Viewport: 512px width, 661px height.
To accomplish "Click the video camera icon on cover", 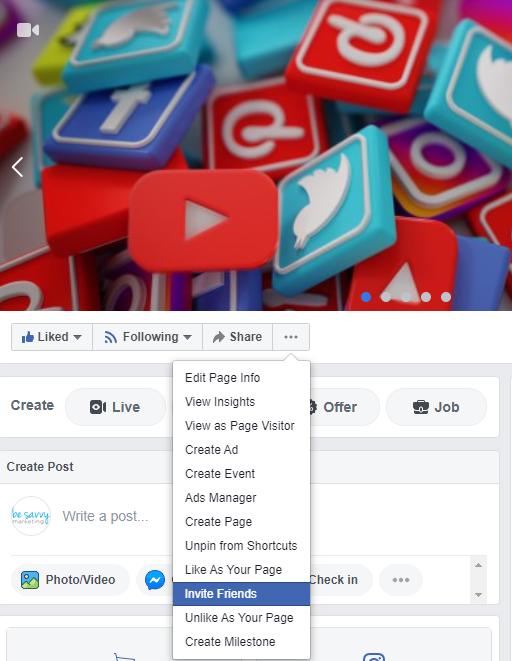I will (x=28, y=30).
